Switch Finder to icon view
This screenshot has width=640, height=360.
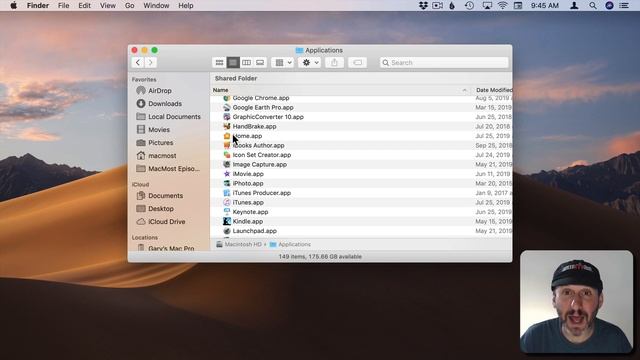click(x=219, y=62)
